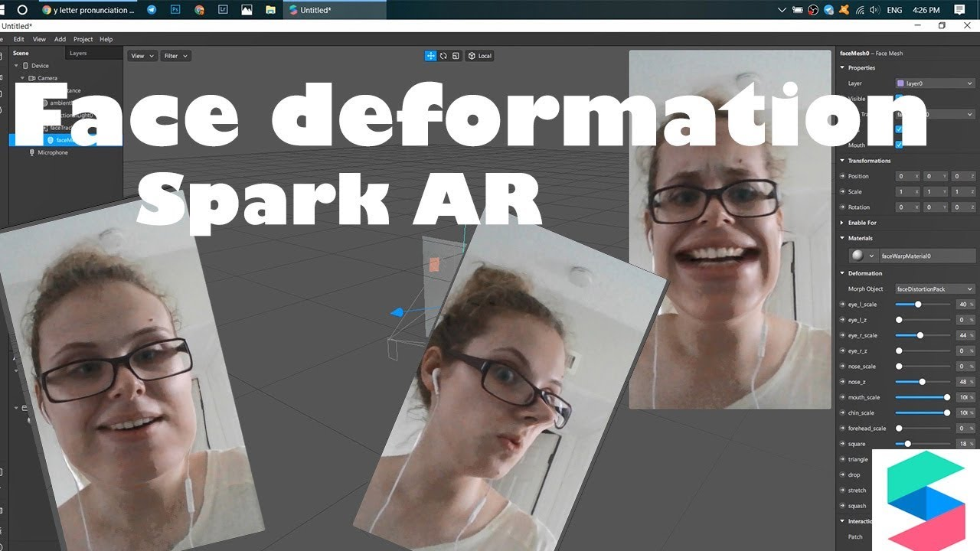Click the arrow icon beside forehead_scale
This screenshot has width=980, height=551.
tap(843, 429)
